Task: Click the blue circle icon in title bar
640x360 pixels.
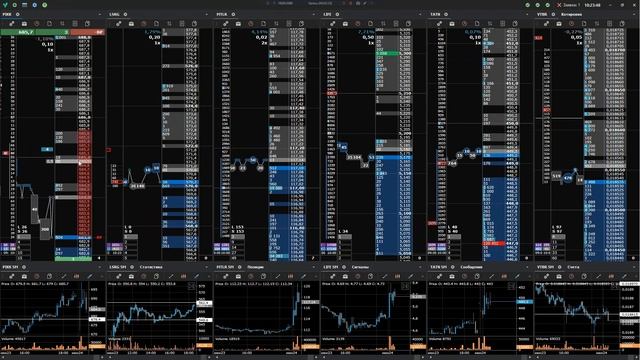Action: click(x=35, y=5)
